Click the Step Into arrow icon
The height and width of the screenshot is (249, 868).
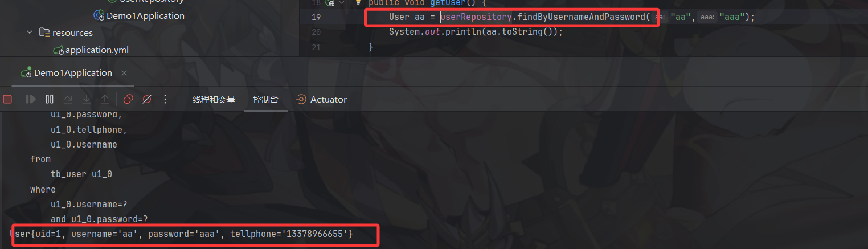[x=87, y=99]
